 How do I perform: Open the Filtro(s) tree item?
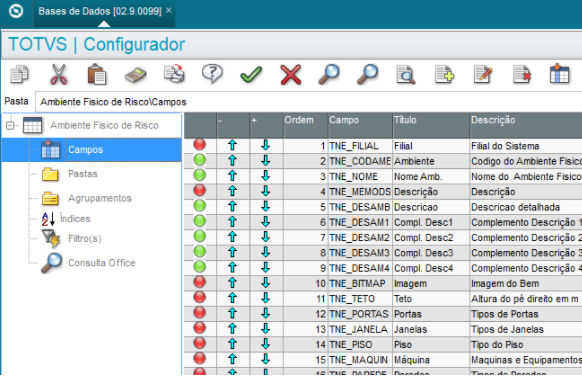pos(85,239)
